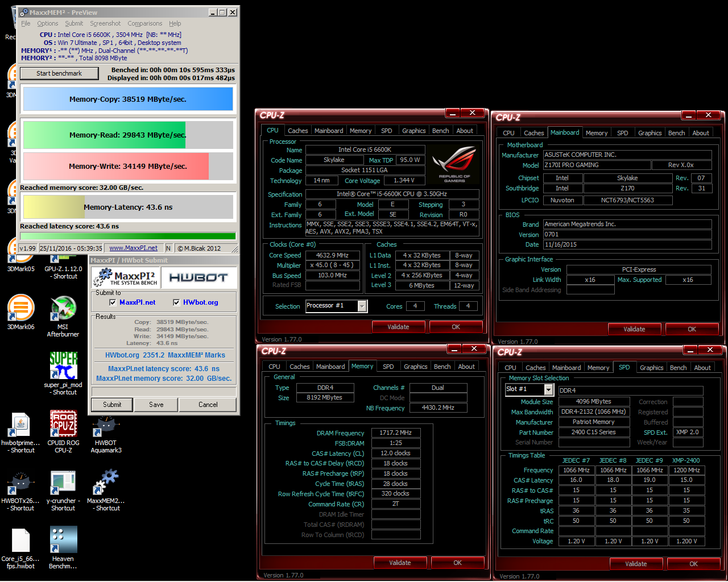
Task: Click the Submit button in HWbot dialog
Action: pyautogui.click(x=112, y=405)
